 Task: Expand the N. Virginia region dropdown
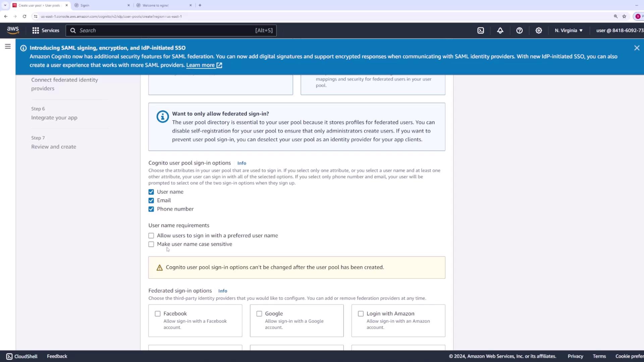tap(569, 31)
